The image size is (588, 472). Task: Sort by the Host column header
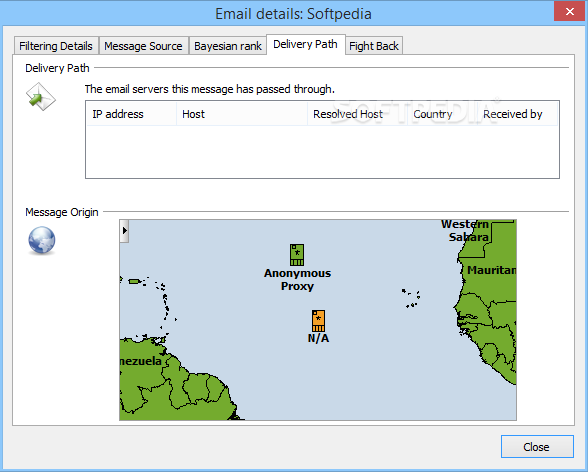(x=242, y=114)
